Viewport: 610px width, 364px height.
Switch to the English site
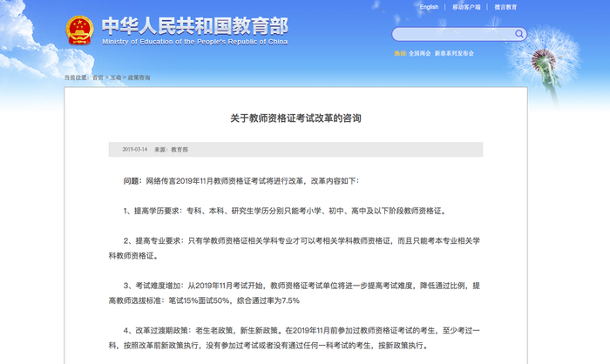(x=429, y=7)
